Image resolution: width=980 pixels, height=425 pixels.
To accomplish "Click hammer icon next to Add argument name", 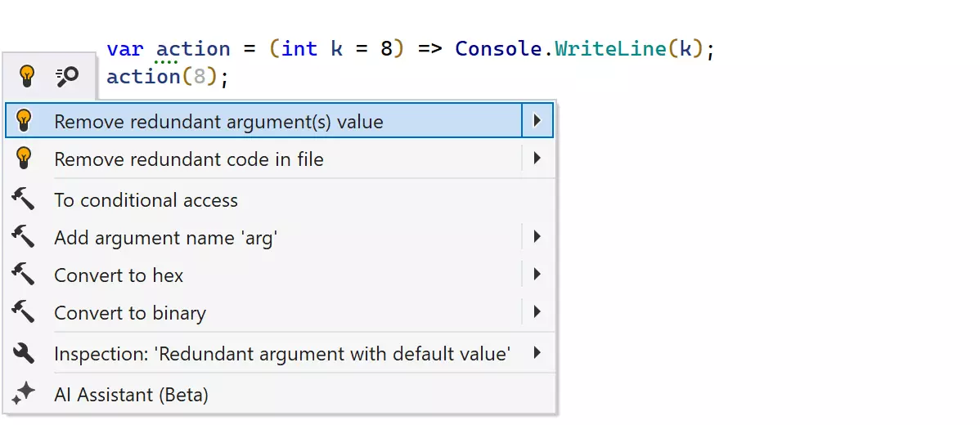I will click(x=24, y=237).
